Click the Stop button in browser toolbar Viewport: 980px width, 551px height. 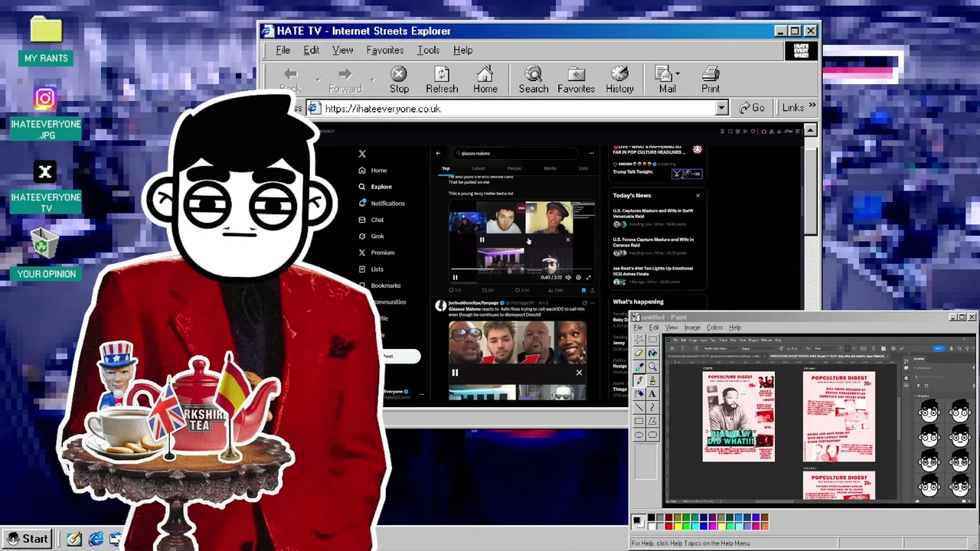399,80
